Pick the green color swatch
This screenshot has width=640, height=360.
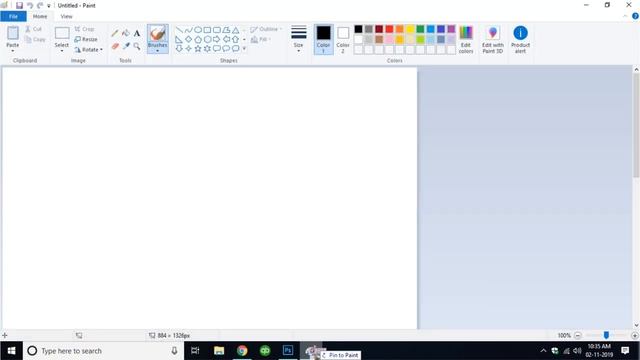coord(420,29)
